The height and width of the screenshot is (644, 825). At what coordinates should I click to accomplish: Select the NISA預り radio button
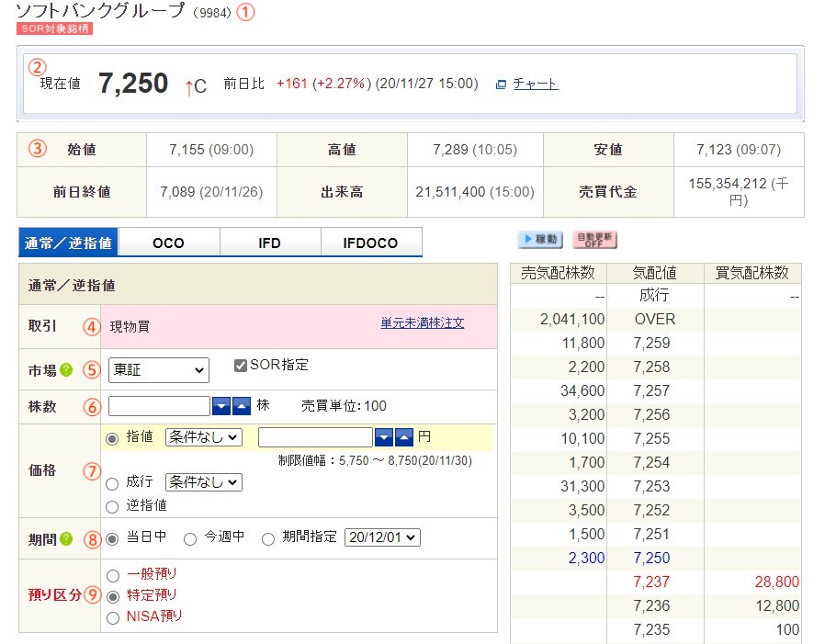click(113, 617)
